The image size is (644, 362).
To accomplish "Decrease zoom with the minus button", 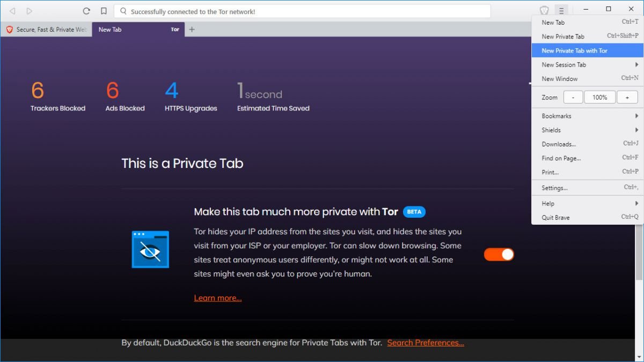I will pyautogui.click(x=573, y=98).
